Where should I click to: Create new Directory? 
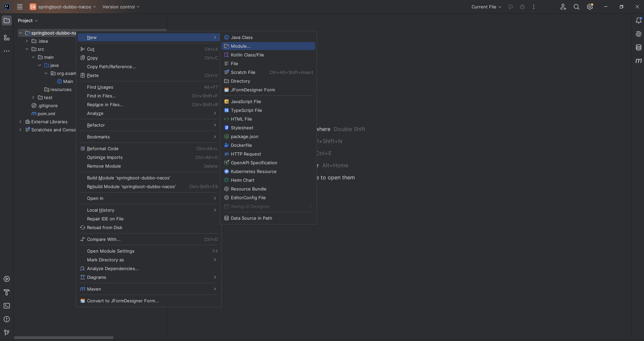(x=268, y=81)
